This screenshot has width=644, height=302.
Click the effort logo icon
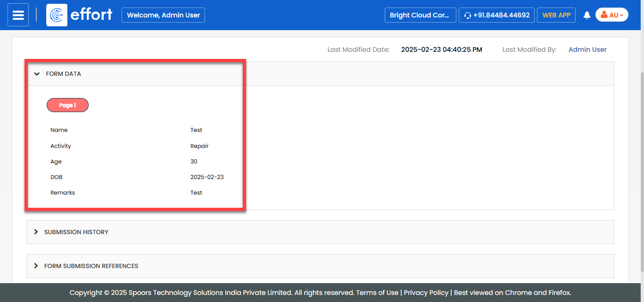click(x=57, y=15)
